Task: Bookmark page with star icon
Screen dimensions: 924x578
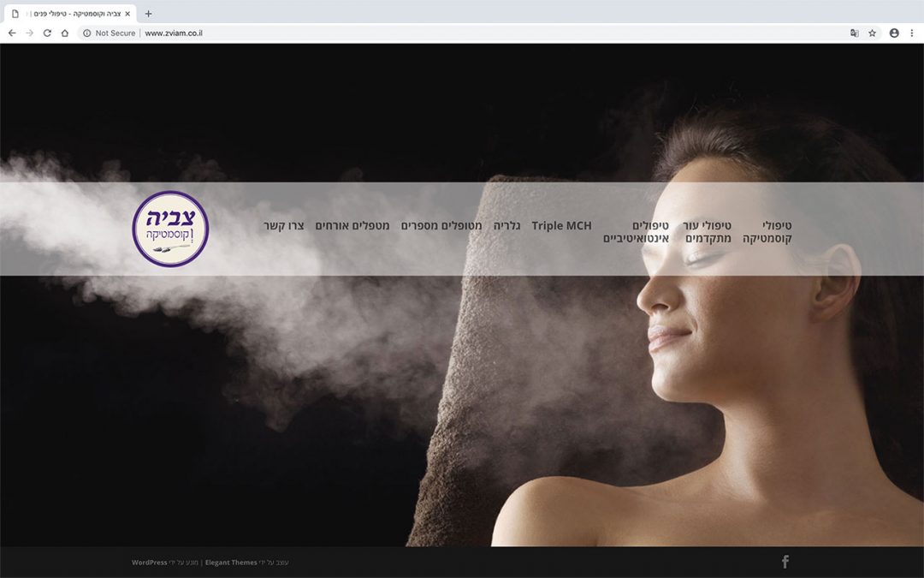Action: tap(872, 33)
